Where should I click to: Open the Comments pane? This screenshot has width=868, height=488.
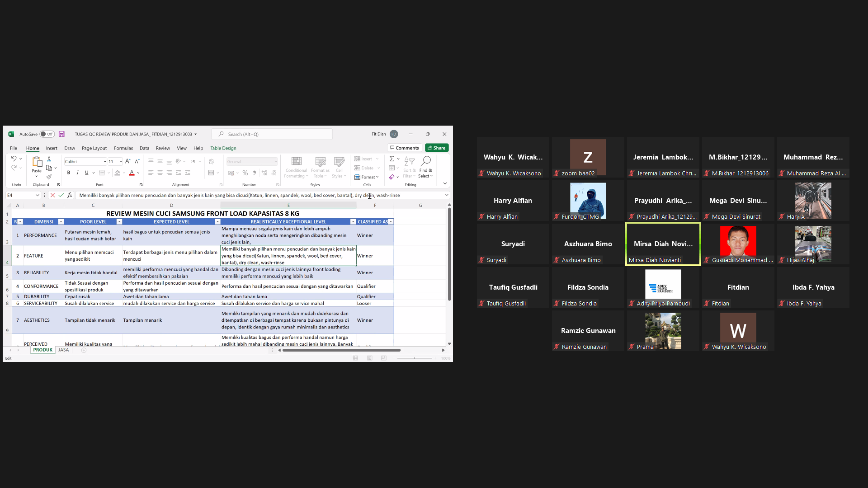click(405, 148)
